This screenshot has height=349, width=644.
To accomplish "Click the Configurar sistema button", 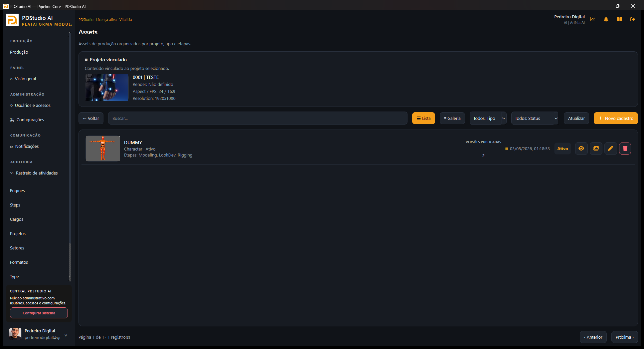I will (x=39, y=313).
